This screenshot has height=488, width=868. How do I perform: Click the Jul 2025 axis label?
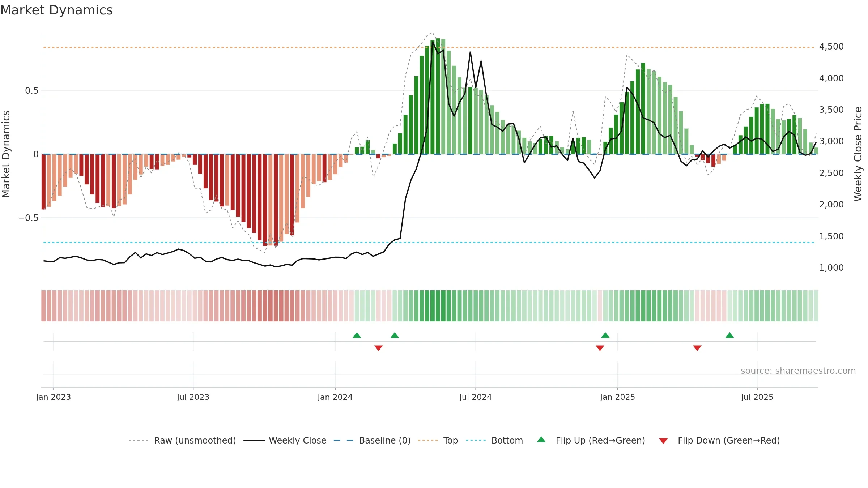(757, 397)
